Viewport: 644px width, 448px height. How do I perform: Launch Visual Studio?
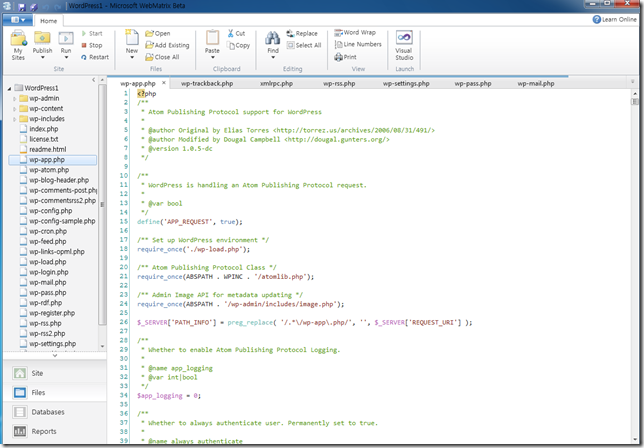(x=404, y=45)
